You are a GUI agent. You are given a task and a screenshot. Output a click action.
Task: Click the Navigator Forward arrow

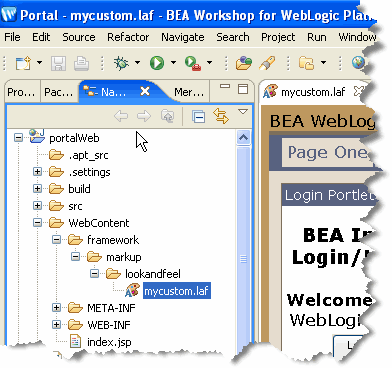pyautogui.click(x=144, y=116)
